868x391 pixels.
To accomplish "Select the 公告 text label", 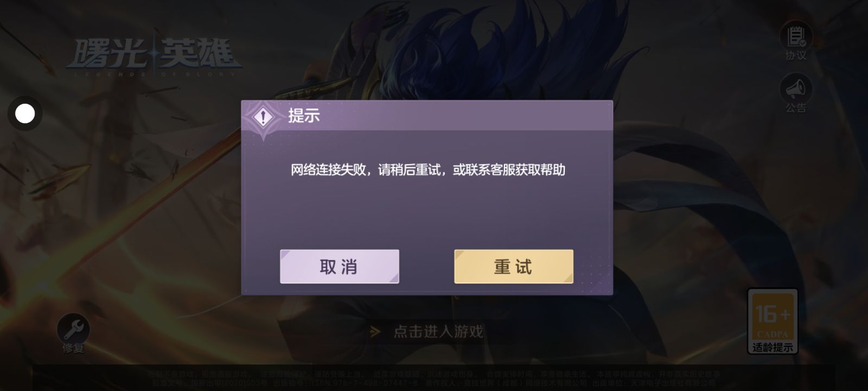I will tap(796, 108).
